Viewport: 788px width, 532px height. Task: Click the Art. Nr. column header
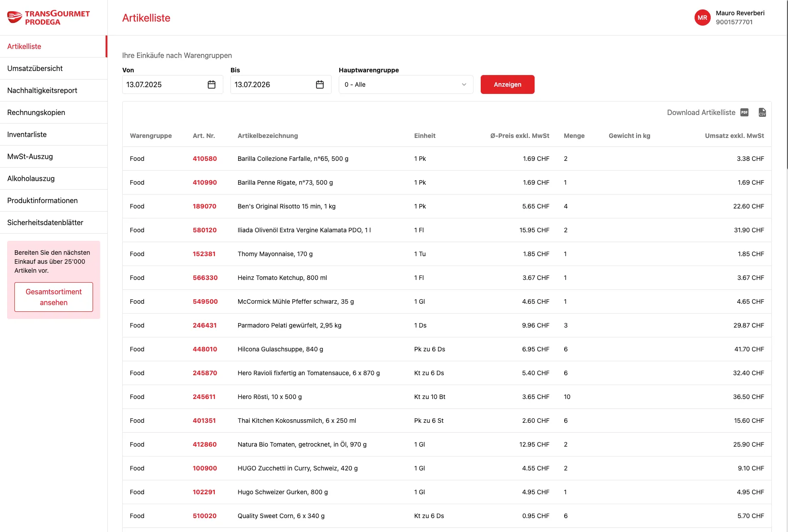click(x=204, y=136)
